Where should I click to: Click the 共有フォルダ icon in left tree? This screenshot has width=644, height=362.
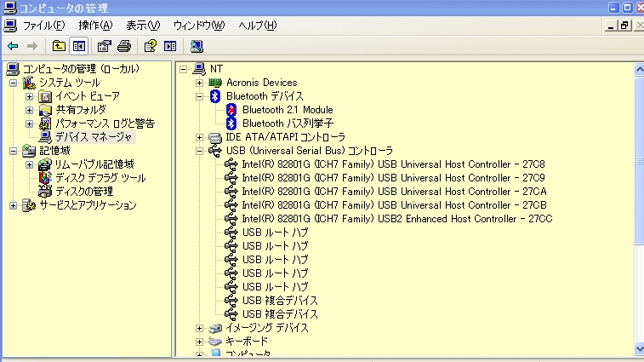pos(45,110)
